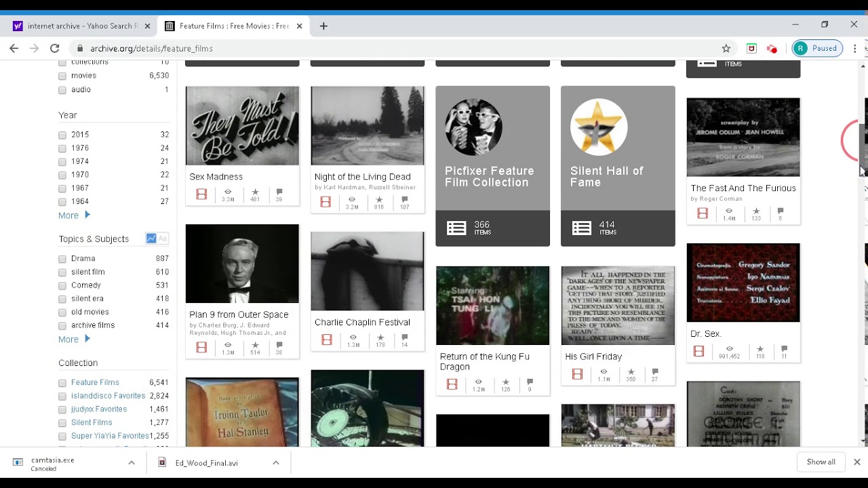Click the film icon under Sex Madness
The image size is (868, 488).
click(x=201, y=195)
